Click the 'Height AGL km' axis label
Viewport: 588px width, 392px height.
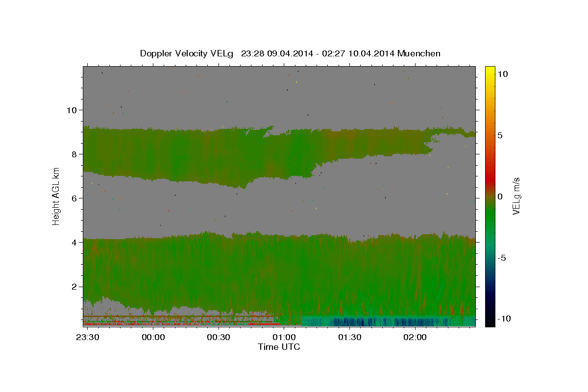coord(56,196)
